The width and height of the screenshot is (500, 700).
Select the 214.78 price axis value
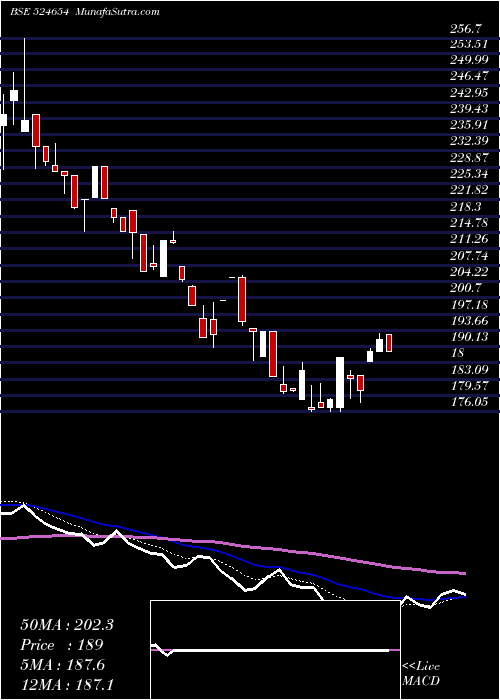pos(469,223)
